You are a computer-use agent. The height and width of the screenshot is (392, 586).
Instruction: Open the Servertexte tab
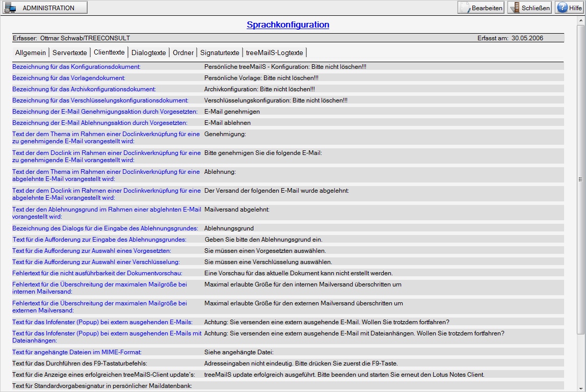click(x=69, y=52)
